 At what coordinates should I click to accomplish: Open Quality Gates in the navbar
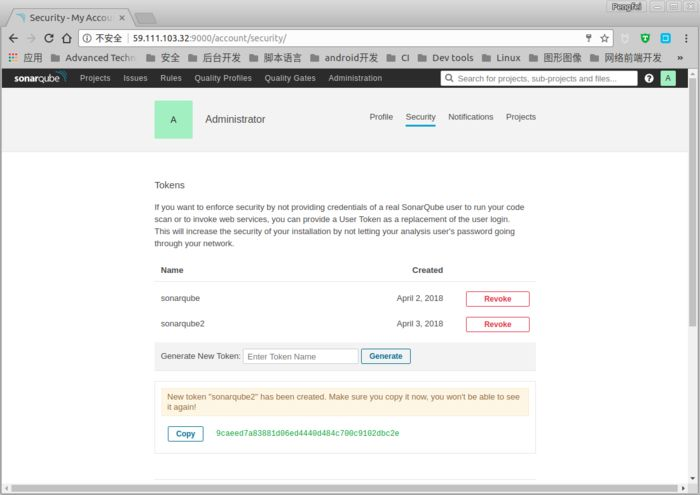pyautogui.click(x=290, y=78)
